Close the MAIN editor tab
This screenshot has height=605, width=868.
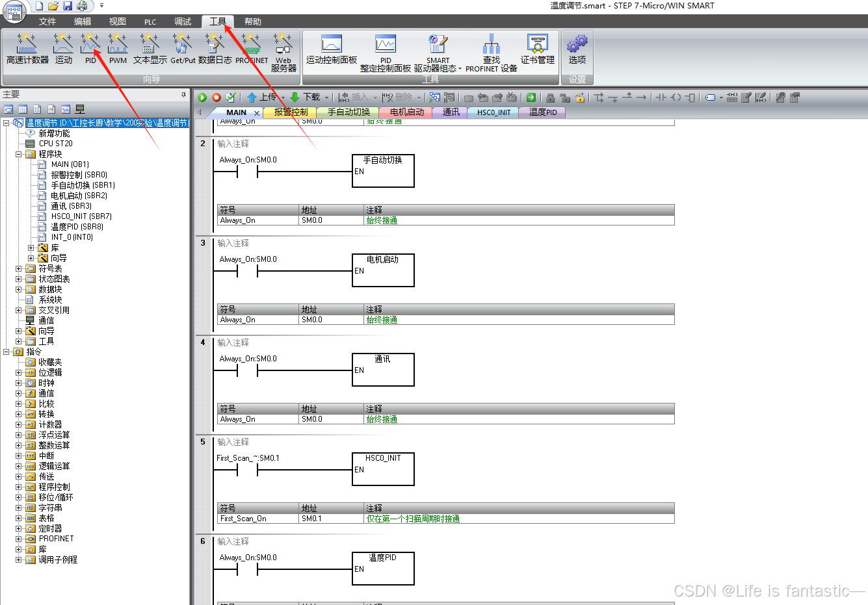click(x=257, y=113)
